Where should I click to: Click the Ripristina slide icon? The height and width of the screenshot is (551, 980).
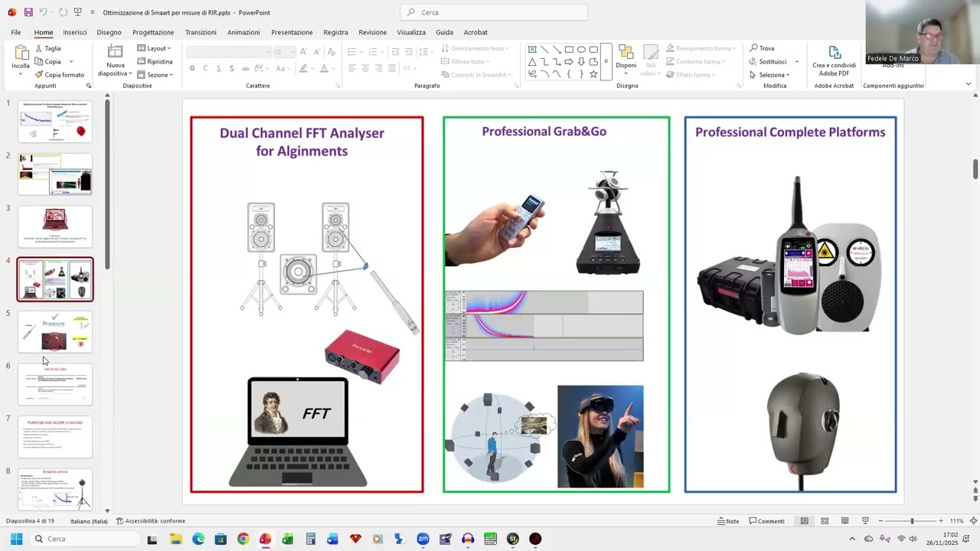[142, 61]
